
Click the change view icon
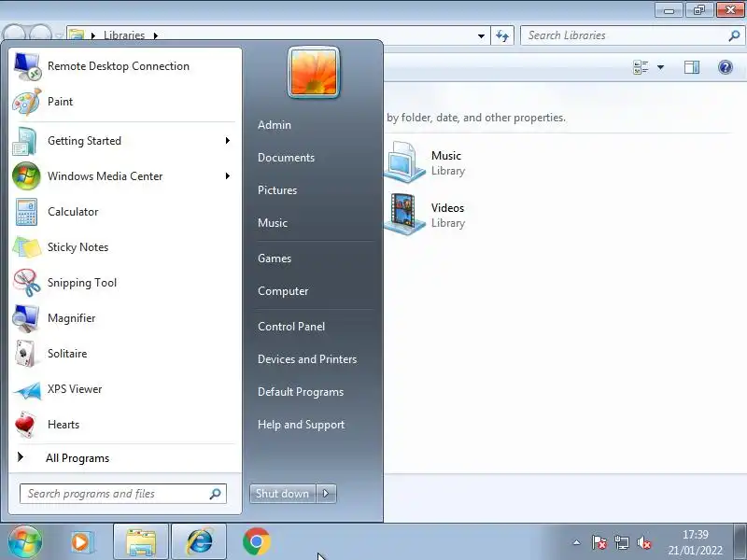pyautogui.click(x=641, y=67)
